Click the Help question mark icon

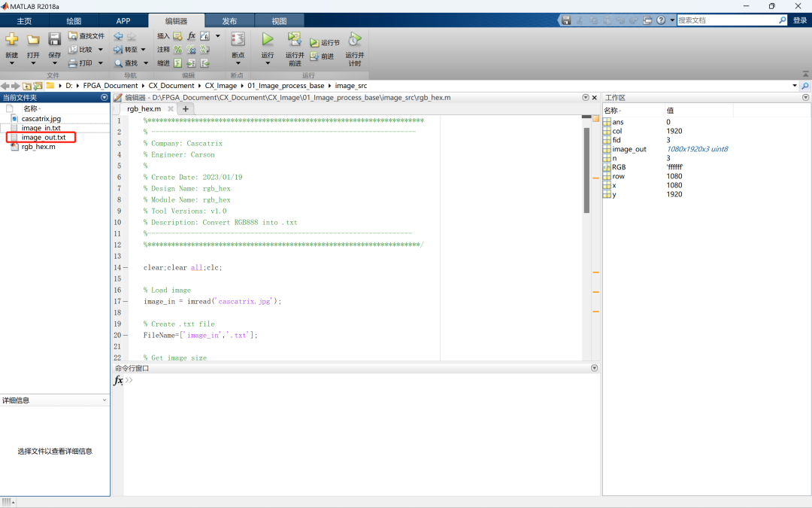(661, 20)
